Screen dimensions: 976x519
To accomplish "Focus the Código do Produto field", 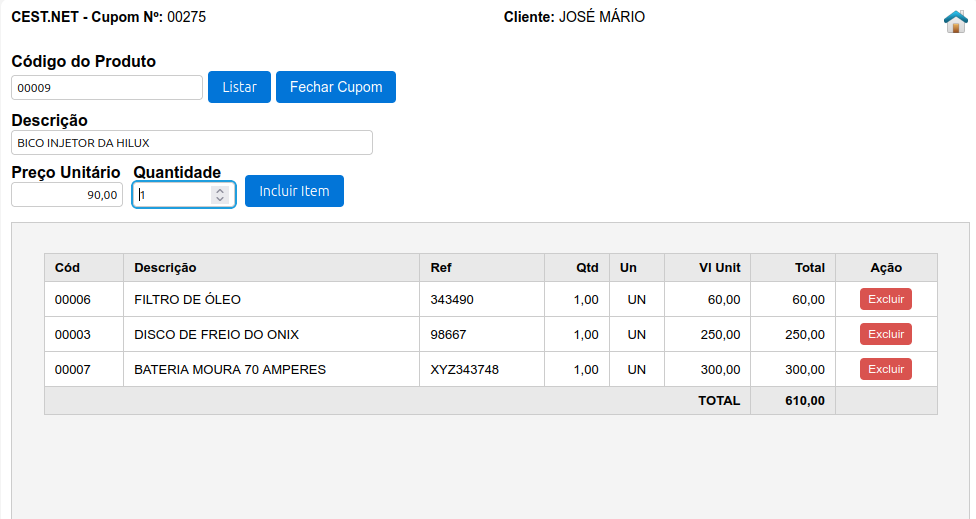I will click(x=107, y=88).
